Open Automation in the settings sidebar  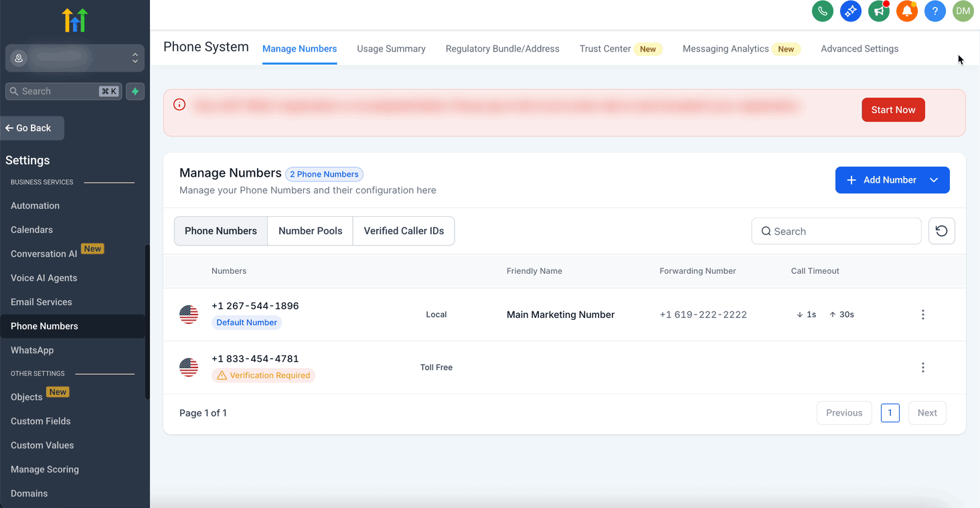click(x=35, y=205)
